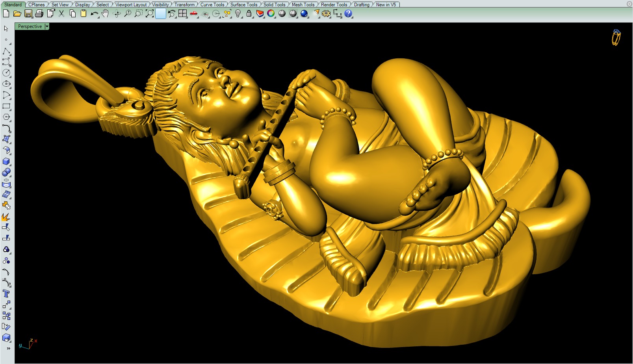Undo view change icon
The width and height of the screenshot is (633, 364).
pos(172,13)
